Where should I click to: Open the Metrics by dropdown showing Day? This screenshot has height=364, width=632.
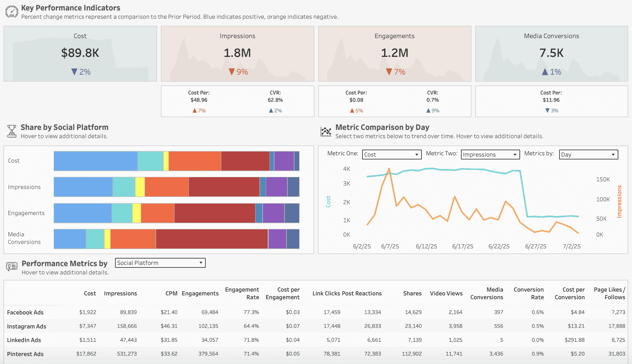coord(588,155)
